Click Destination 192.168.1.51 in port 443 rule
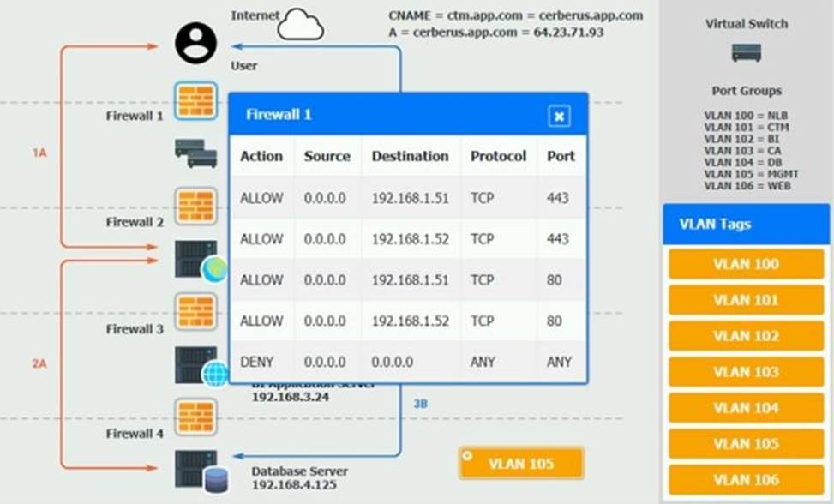This screenshot has height=504, width=834. click(410, 198)
